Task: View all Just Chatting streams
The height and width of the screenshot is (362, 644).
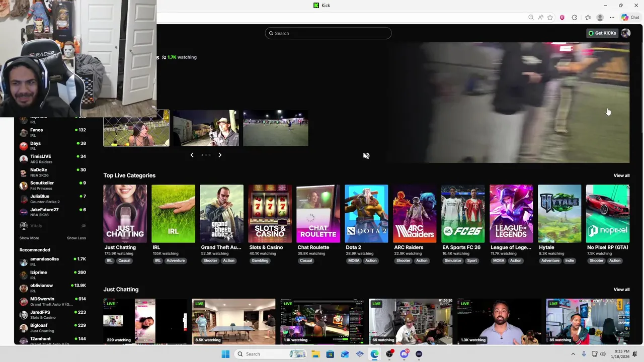Action: point(621,290)
